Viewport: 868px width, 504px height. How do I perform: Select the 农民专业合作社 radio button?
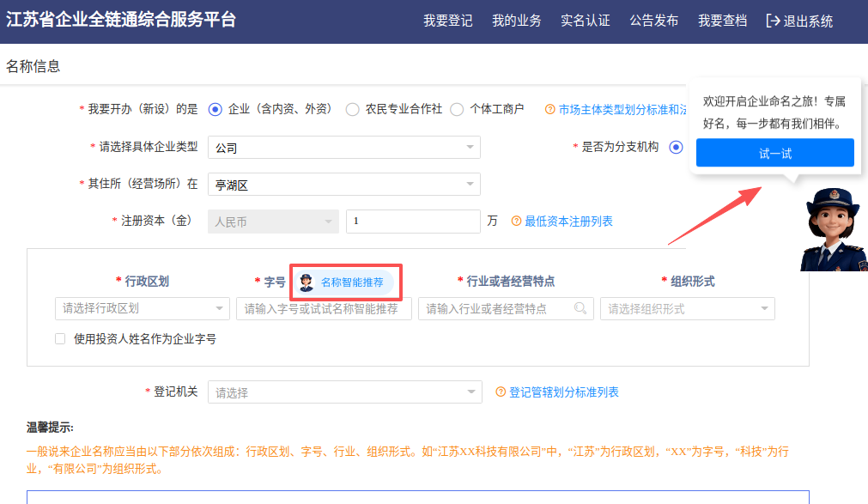[352, 110]
